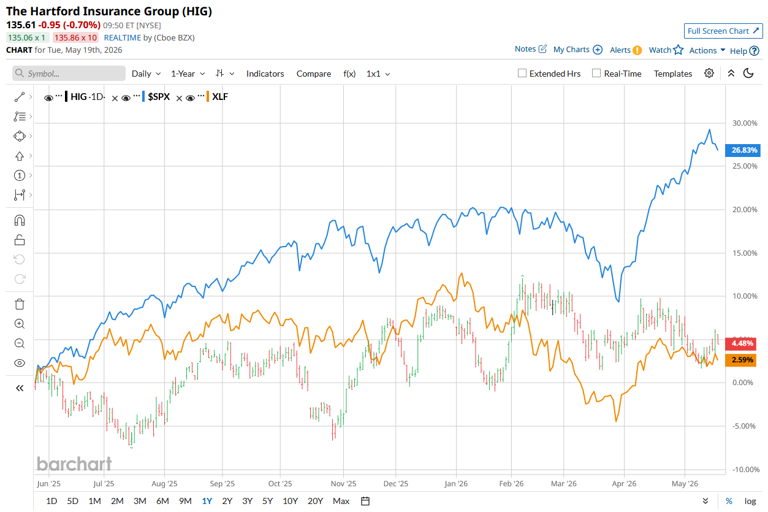Select the trend line drawing tool
The height and width of the screenshot is (512, 768).
19,97
